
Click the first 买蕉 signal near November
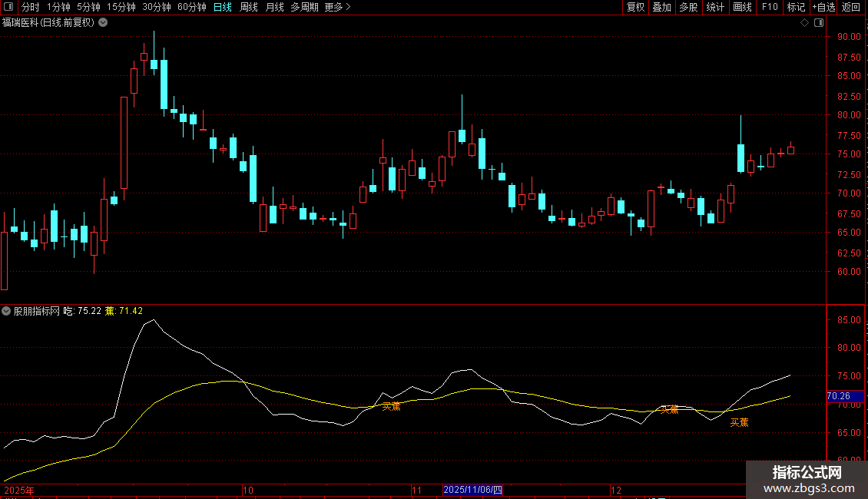[392, 407]
